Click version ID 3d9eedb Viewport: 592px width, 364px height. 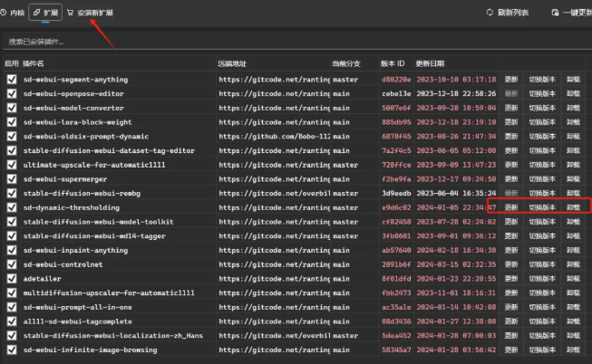[396, 193]
